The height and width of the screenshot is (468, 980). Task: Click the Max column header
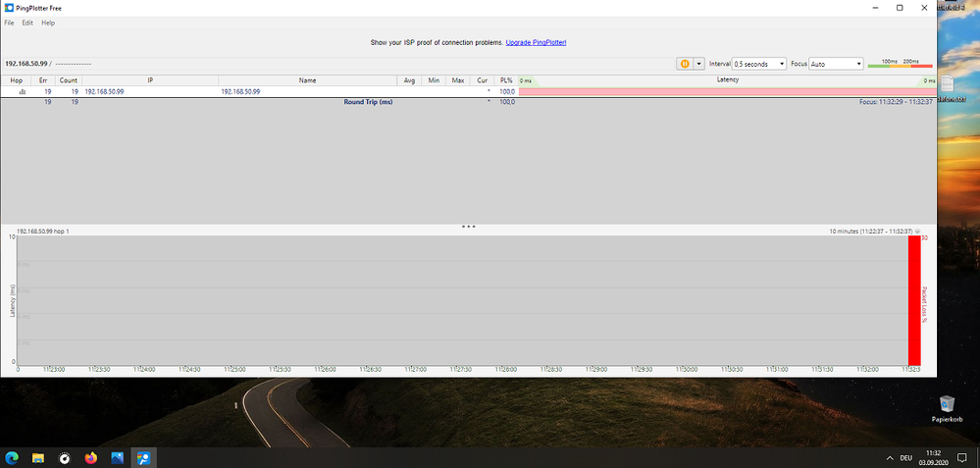[x=458, y=80]
